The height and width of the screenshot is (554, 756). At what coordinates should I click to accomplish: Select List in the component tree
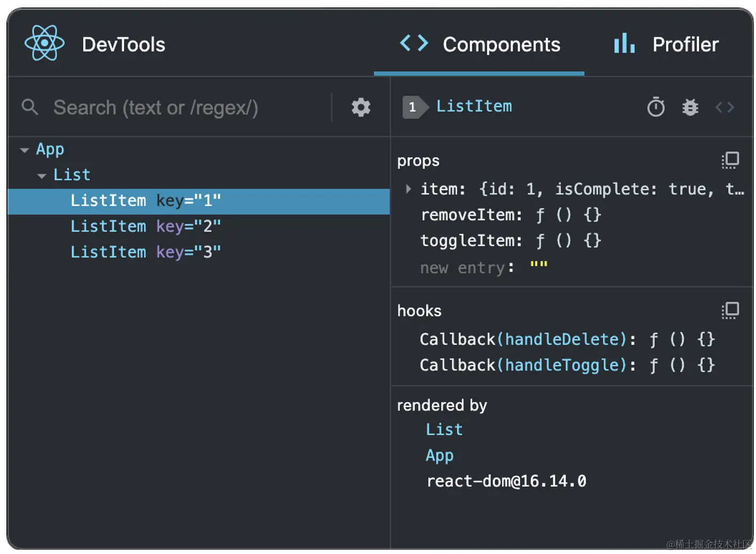(72, 175)
